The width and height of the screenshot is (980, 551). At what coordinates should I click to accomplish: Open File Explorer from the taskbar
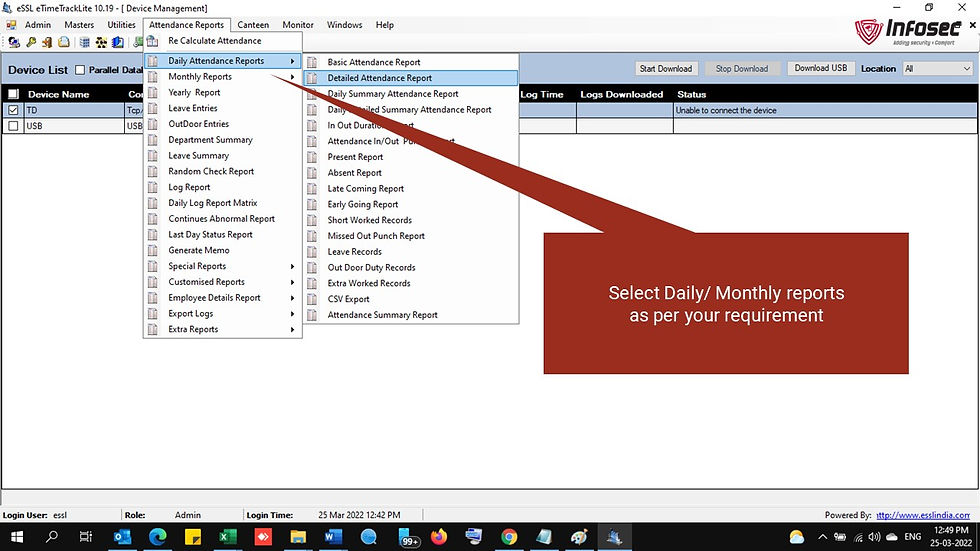coord(298,537)
